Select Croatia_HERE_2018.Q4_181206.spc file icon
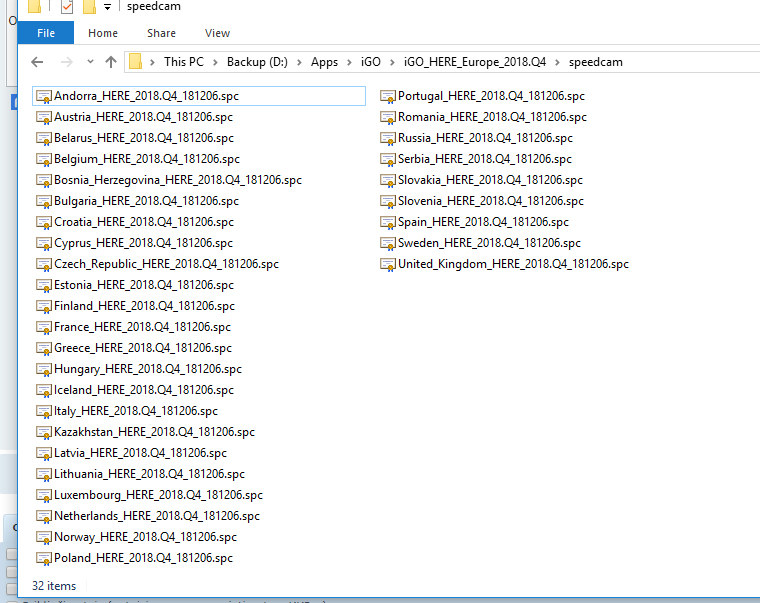 (44, 222)
